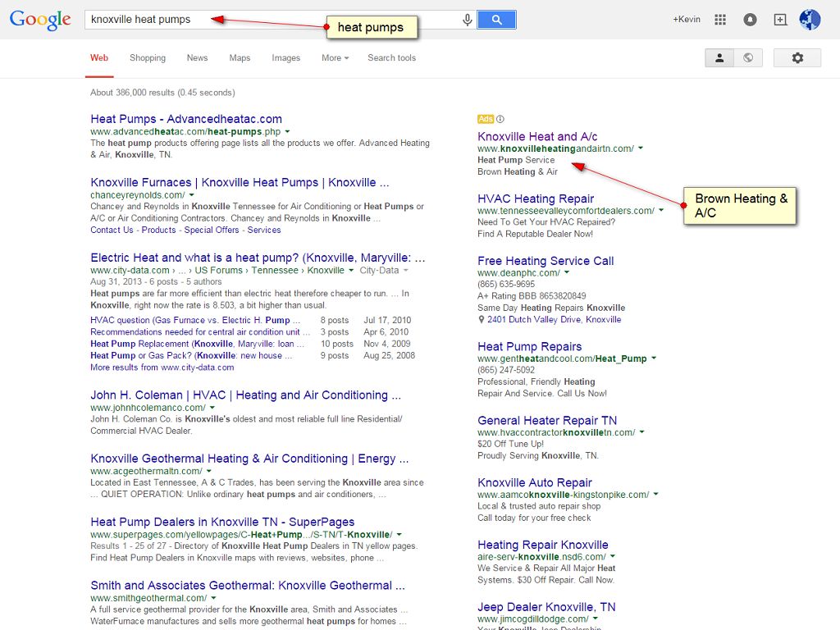Open Heat Pump or Gas Pack thread

(x=191, y=356)
